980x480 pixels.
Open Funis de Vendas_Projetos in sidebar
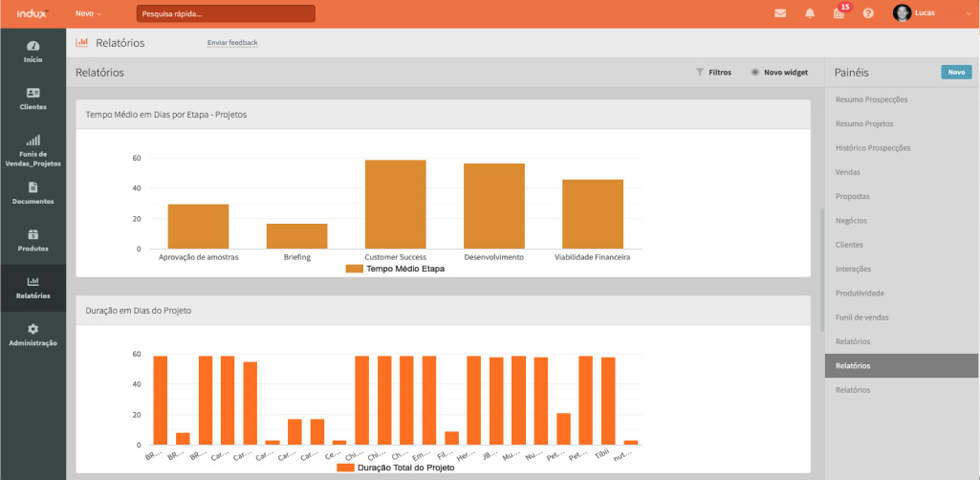tap(33, 151)
